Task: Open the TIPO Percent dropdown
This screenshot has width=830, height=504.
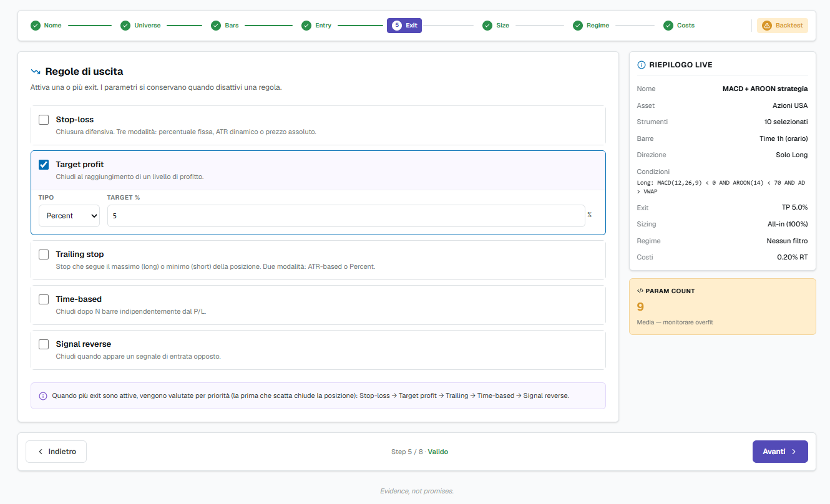Action: (69, 216)
